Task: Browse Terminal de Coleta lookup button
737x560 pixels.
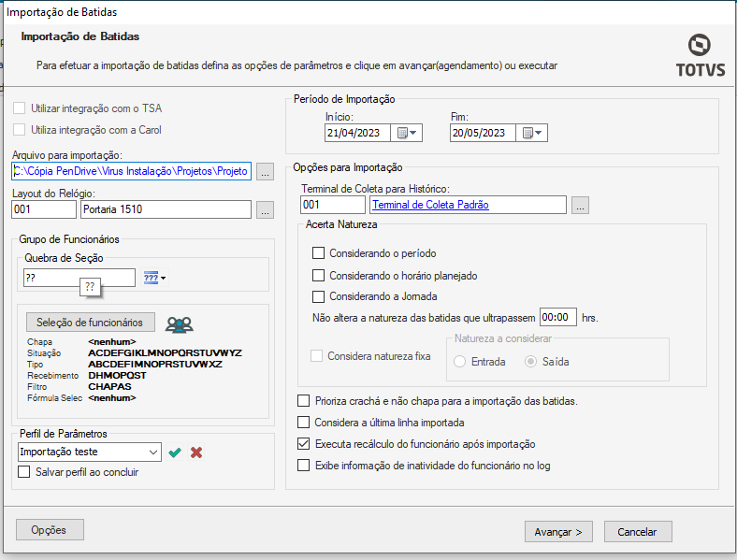Action: 581,206
